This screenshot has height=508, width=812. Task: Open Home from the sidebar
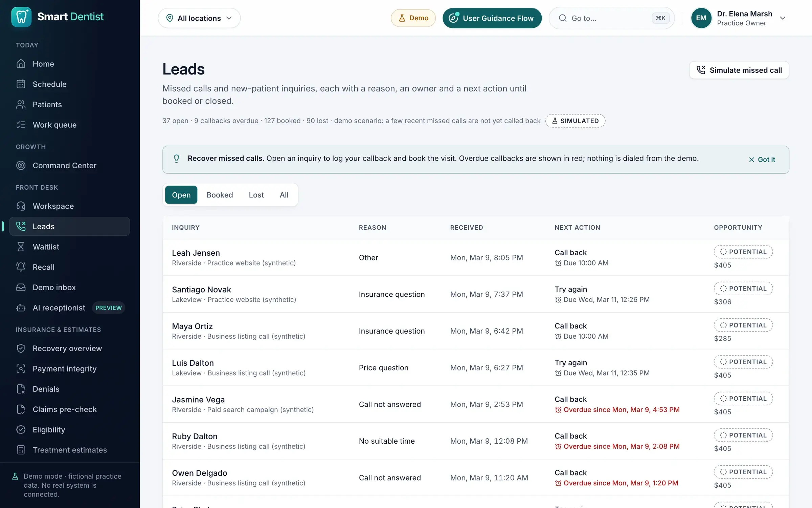pos(69,64)
